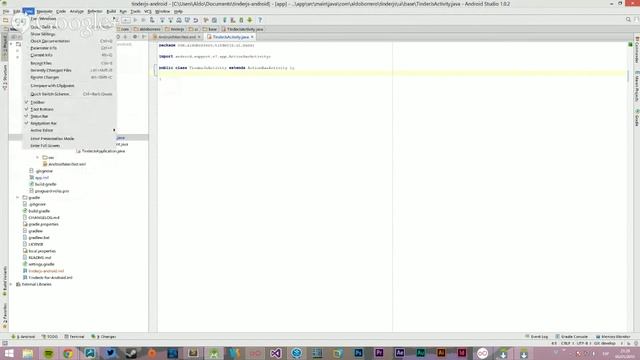The height and width of the screenshot is (360, 640).
Task: Open the Event Log button
Action: click(x=537, y=337)
